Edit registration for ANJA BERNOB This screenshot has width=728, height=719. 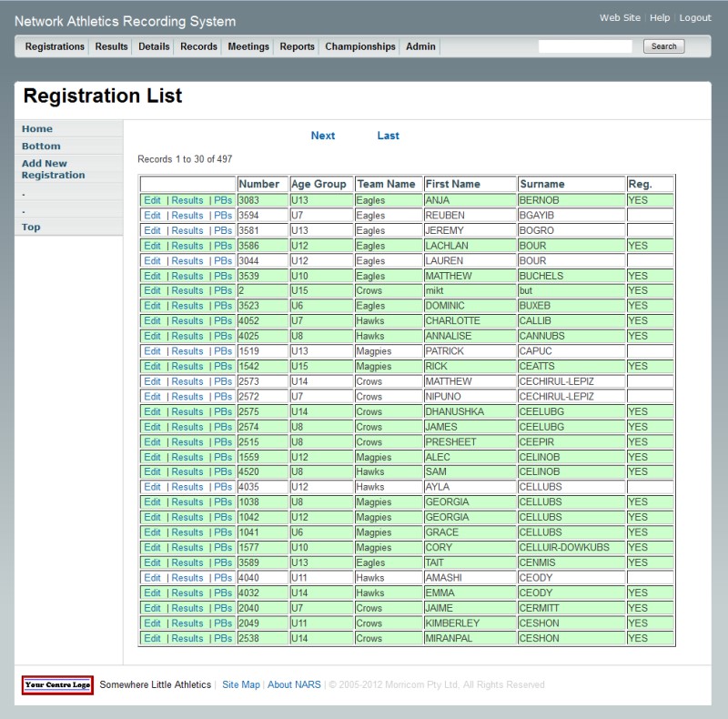point(152,200)
